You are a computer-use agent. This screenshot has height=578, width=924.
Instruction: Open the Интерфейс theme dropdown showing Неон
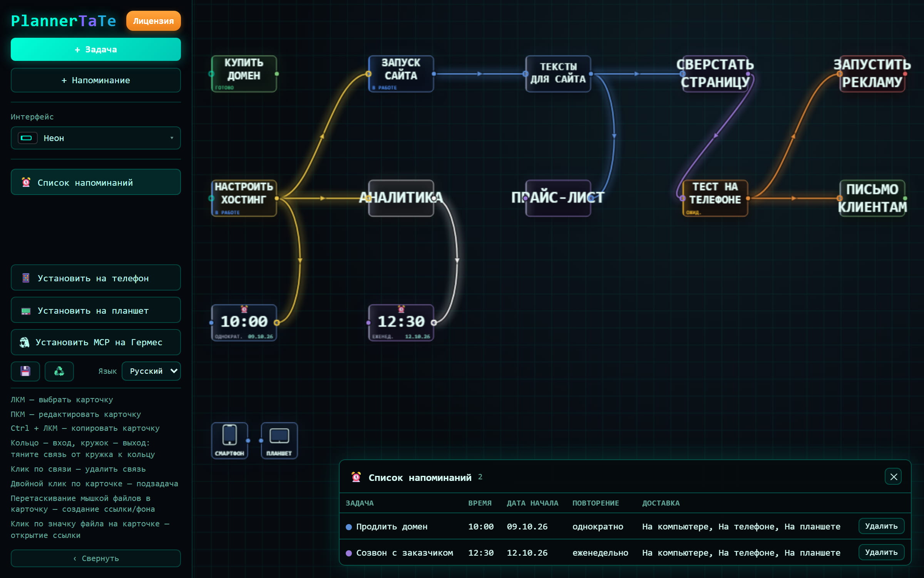pyautogui.click(x=96, y=138)
